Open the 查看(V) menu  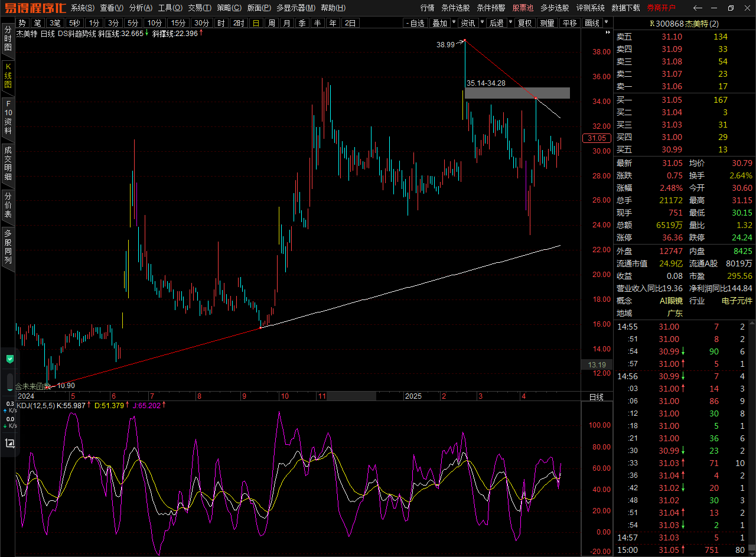coord(112,8)
